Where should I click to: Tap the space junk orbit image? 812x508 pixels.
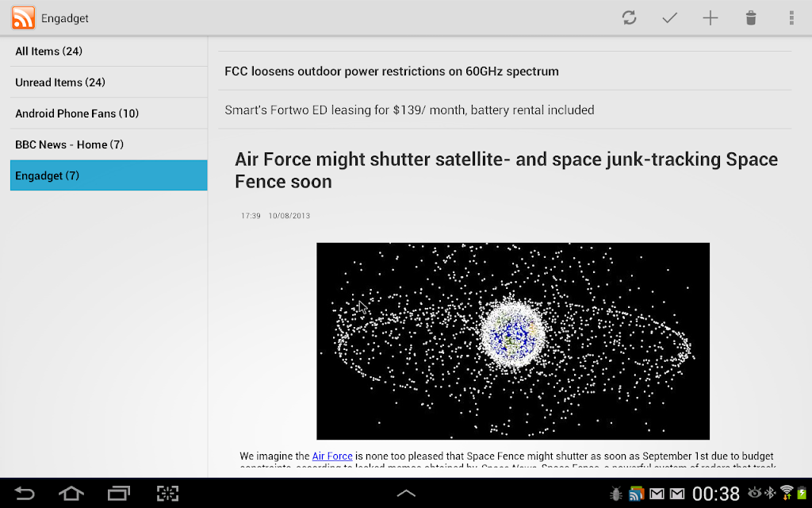coord(513,341)
